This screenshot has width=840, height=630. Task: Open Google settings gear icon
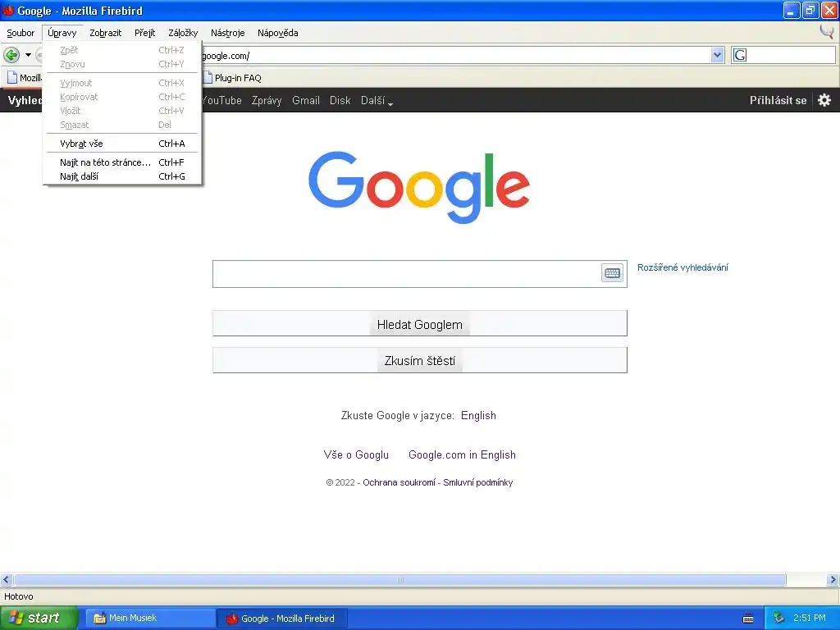(x=824, y=100)
